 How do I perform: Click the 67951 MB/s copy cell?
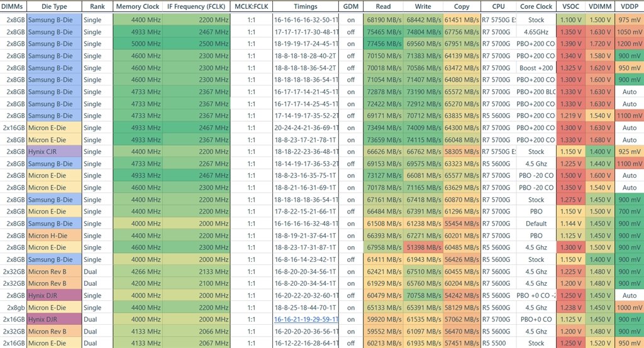click(x=462, y=43)
